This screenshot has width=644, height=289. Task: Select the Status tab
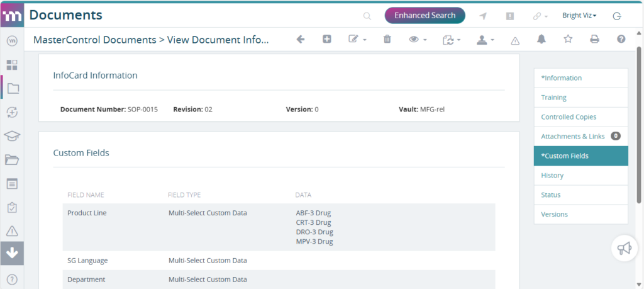[580, 195]
